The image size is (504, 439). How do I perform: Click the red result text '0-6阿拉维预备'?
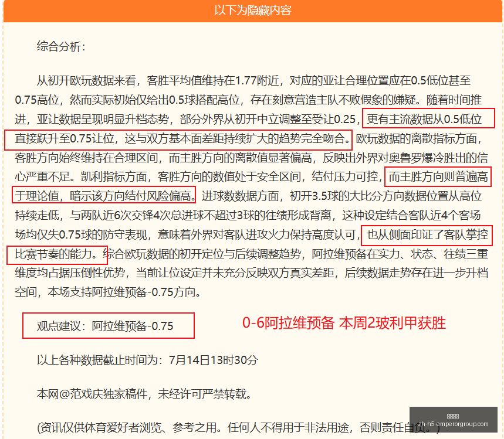tap(288, 323)
